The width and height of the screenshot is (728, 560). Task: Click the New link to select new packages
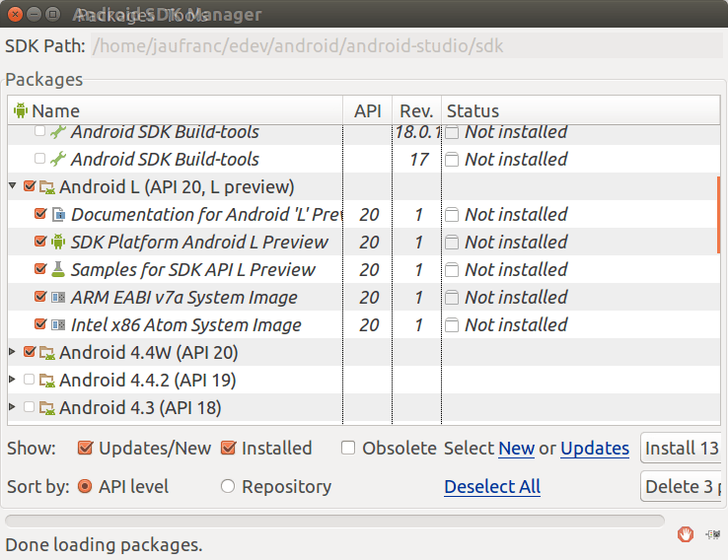point(516,449)
